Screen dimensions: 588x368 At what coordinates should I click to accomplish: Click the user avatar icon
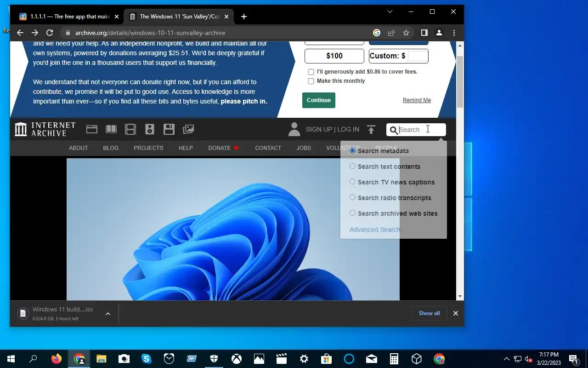(x=294, y=129)
